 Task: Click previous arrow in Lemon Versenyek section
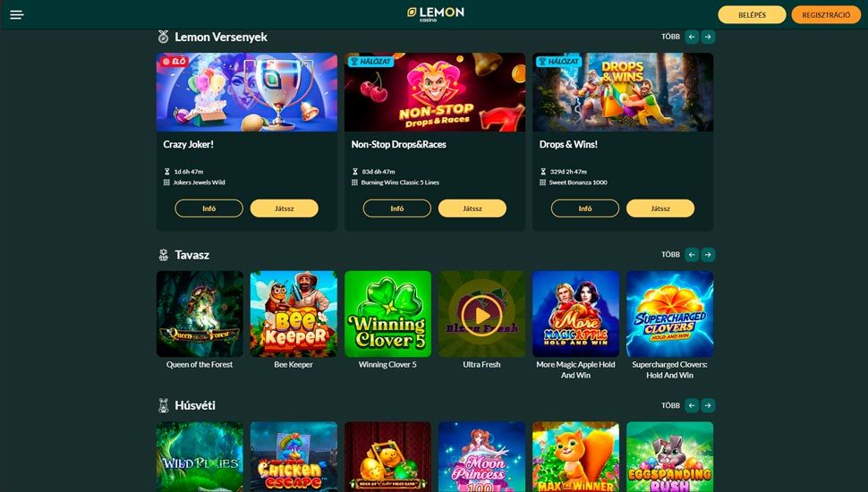pos(692,37)
